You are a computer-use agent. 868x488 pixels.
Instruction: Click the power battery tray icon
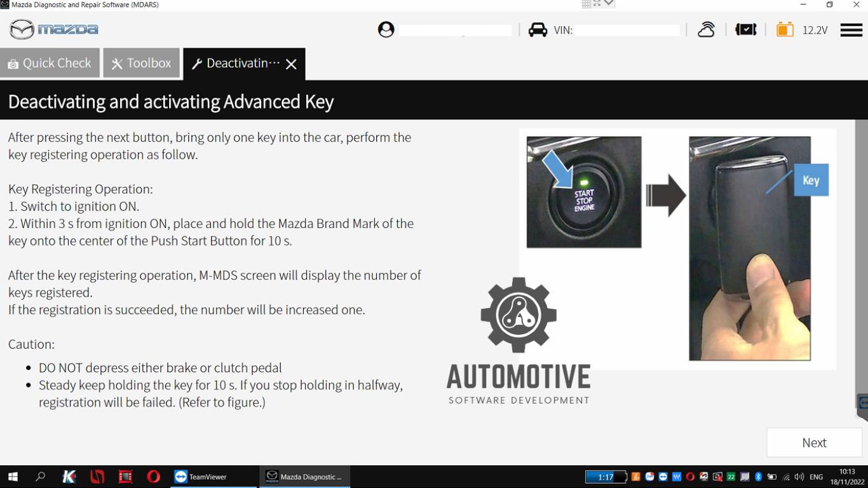[x=772, y=477]
